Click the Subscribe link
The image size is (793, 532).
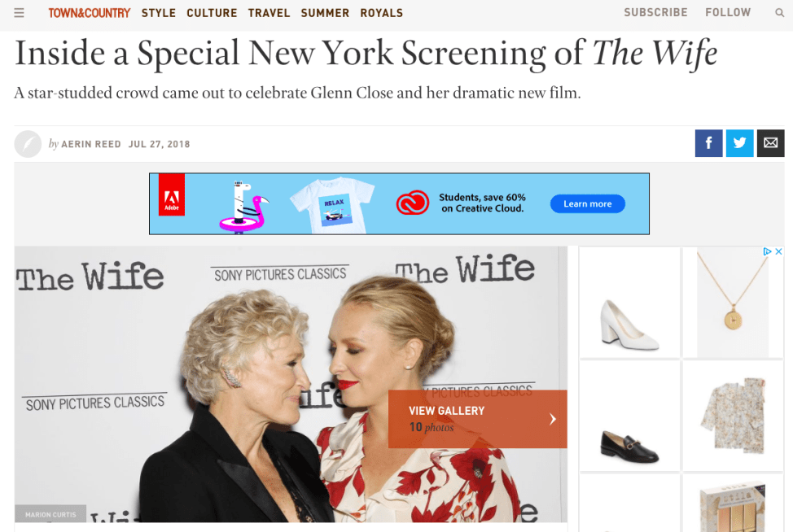tap(655, 13)
